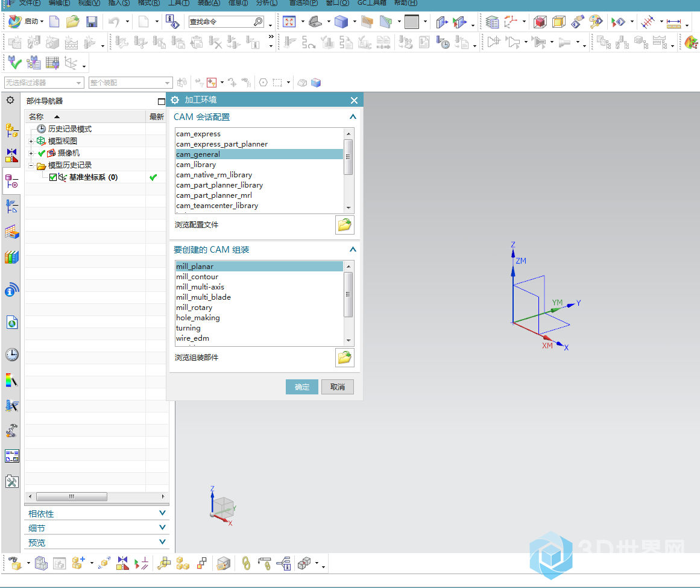
Task: Open the 无选择过滤器 selection filter dropdown
Action: 44,83
